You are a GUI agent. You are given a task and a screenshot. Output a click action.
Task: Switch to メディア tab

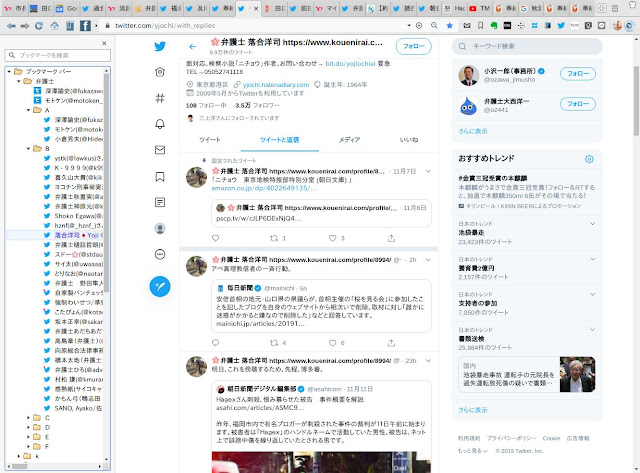[x=349, y=140]
